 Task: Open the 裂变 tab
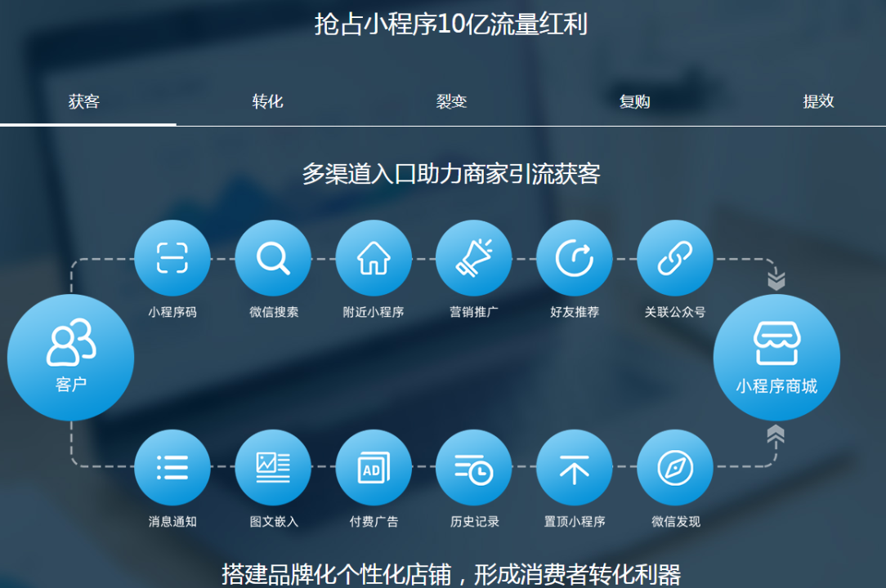(x=451, y=102)
